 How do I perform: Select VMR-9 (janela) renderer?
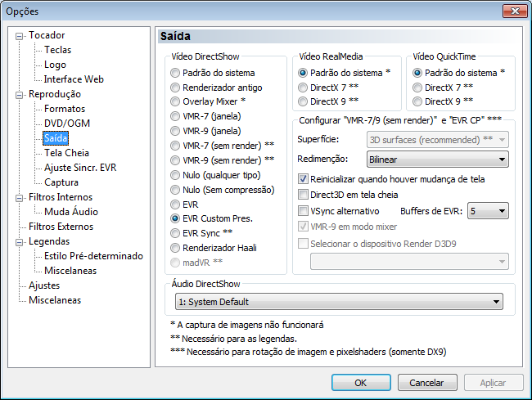click(175, 131)
